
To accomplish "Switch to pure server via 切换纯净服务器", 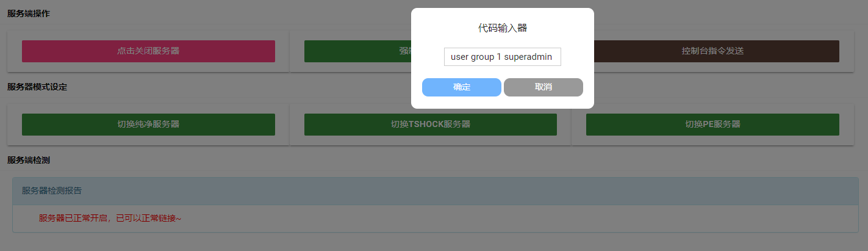I will pos(148,125).
